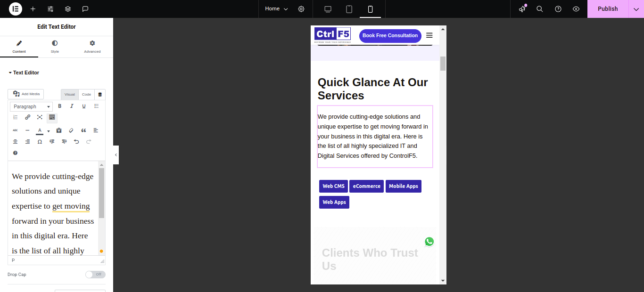Click the dynamic tags database icon
The width and height of the screenshot is (644, 292).
100,95
